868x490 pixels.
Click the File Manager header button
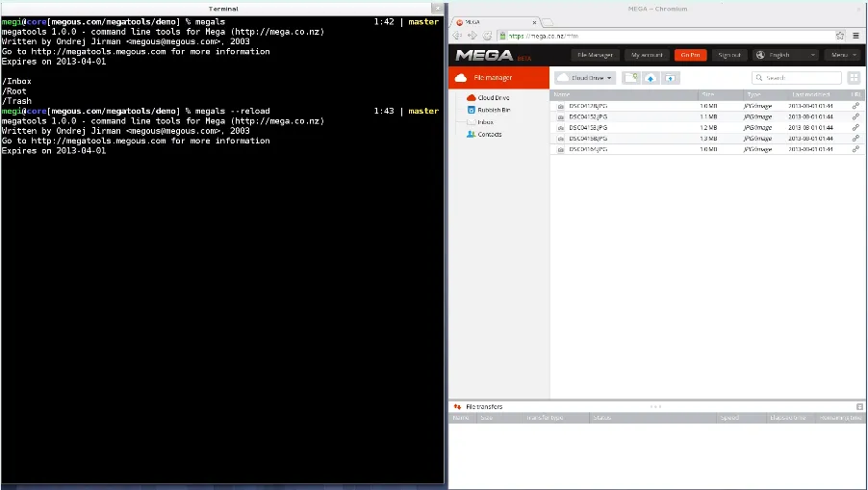click(595, 55)
